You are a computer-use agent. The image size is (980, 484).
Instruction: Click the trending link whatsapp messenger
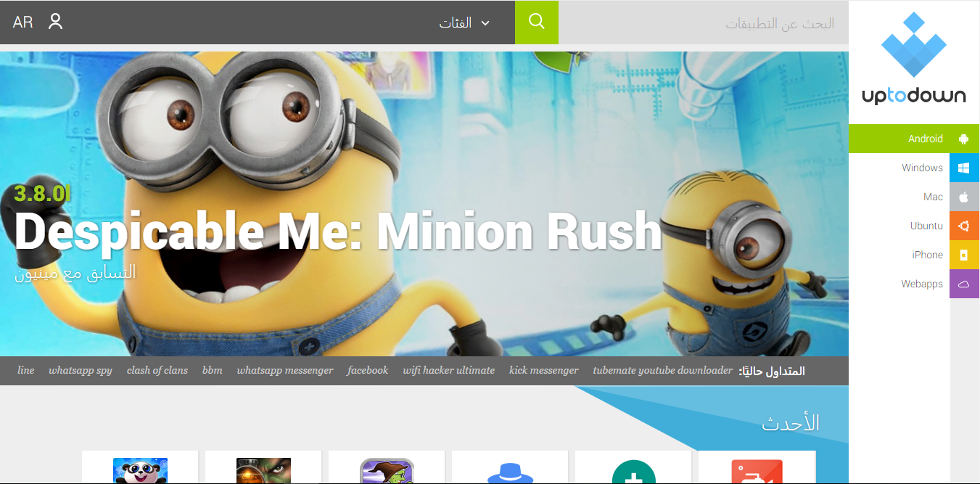click(x=285, y=370)
